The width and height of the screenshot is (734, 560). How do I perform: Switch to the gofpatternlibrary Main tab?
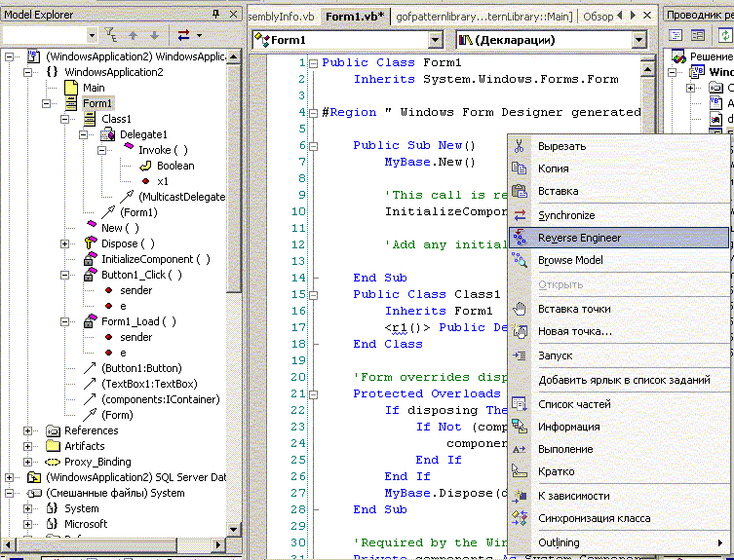click(x=484, y=17)
